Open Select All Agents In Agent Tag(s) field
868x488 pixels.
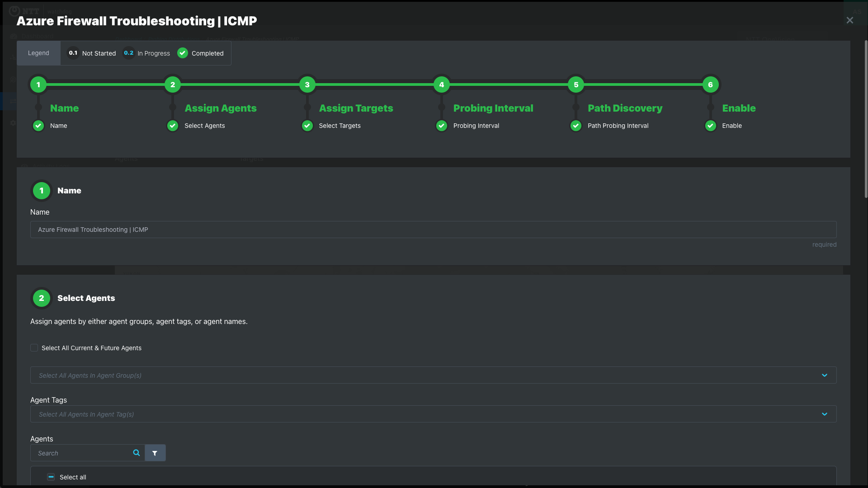(433, 414)
